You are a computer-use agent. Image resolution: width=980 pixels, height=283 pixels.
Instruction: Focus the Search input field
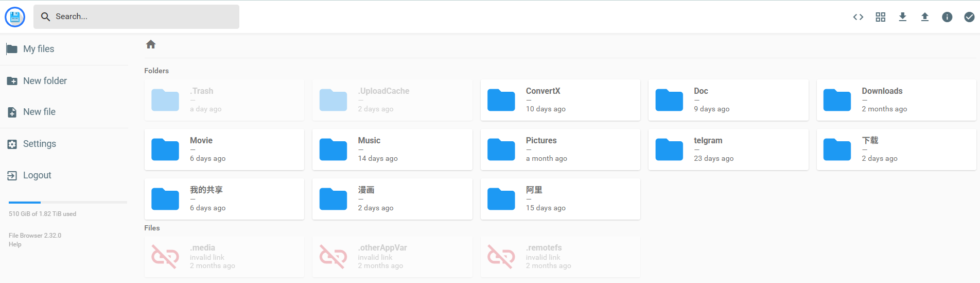(x=136, y=16)
